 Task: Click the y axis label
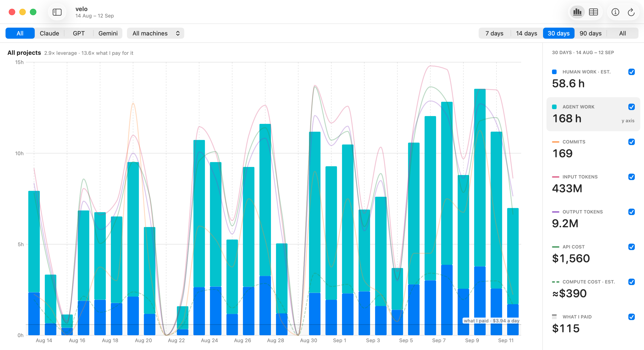pyautogui.click(x=628, y=121)
